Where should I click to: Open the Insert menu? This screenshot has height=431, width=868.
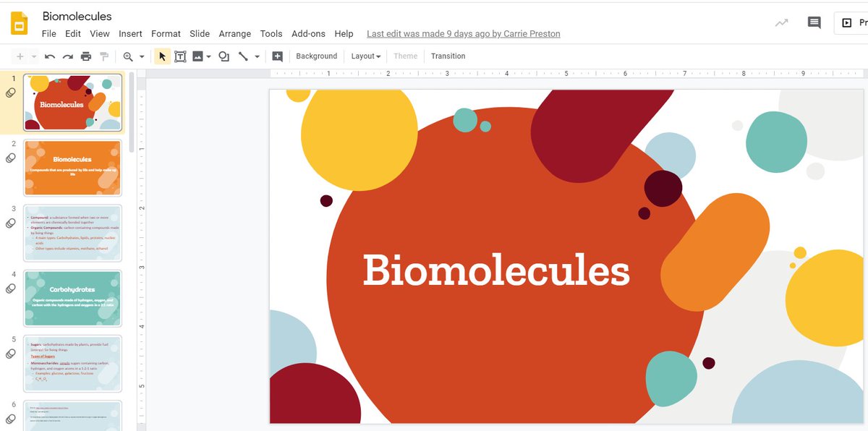click(131, 34)
